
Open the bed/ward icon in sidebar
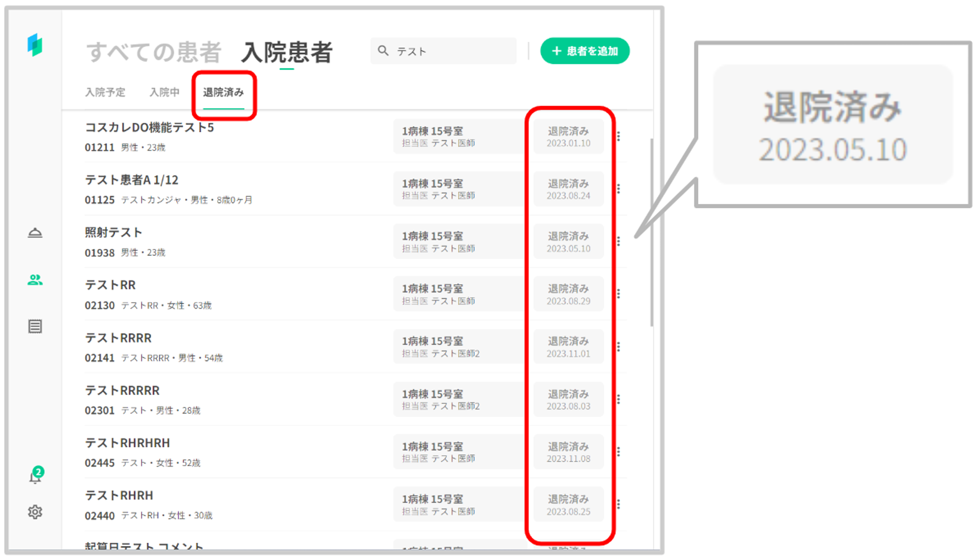click(x=35, y=233)
